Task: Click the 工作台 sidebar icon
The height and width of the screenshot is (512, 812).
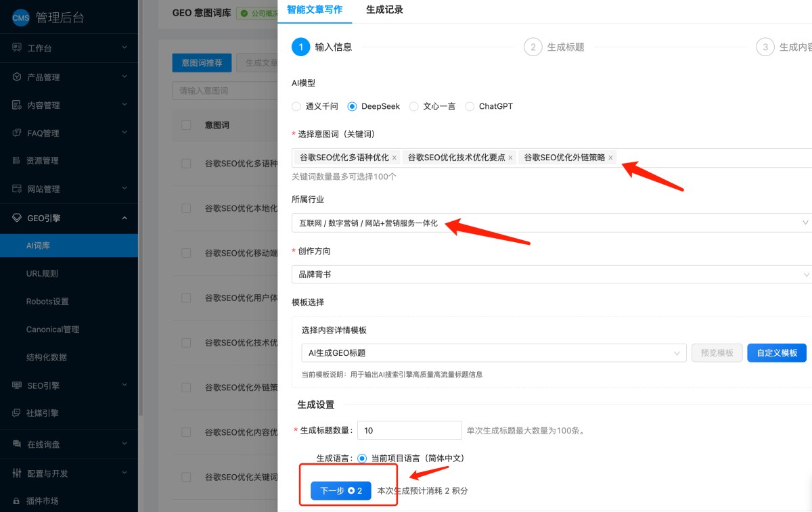Action: click(17, 48)
